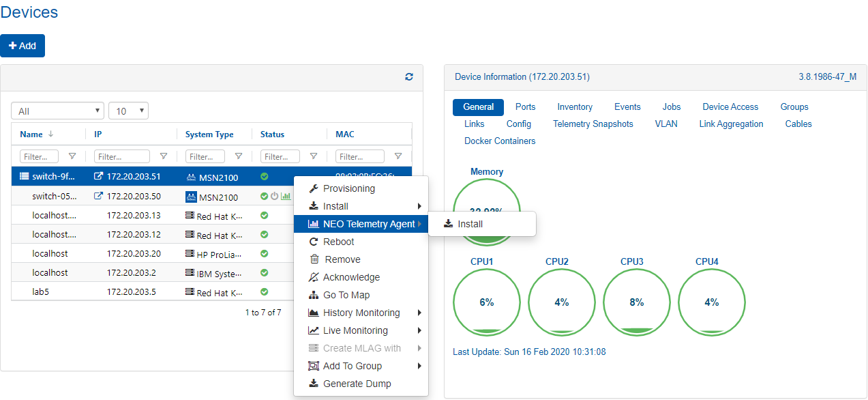Viewport: 868px width, 400px height.
Task: Switch to the Ports tab
Action: [525, 107]
